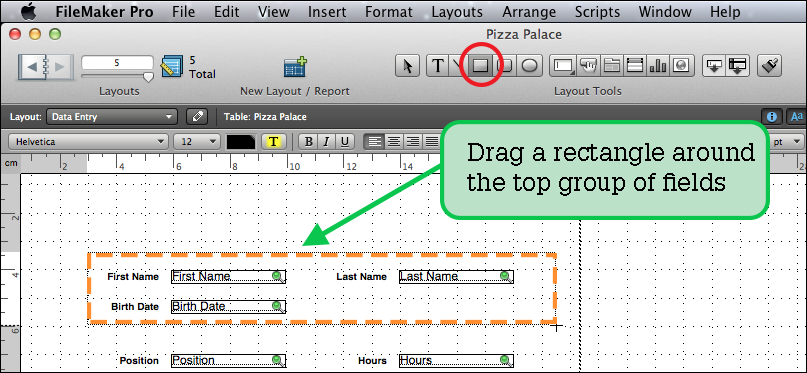
Task: Toggle the Aa formatting bar button
Action: pyautogui.click(x=797, y=117)
